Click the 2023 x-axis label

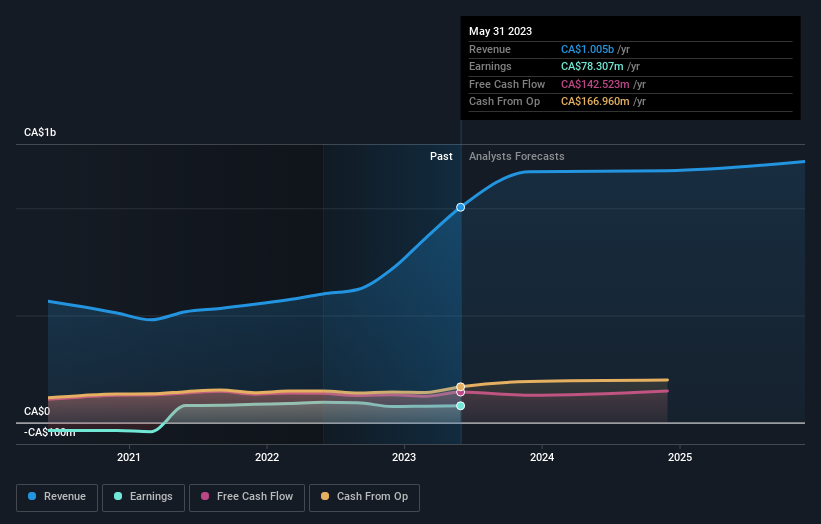404,457
